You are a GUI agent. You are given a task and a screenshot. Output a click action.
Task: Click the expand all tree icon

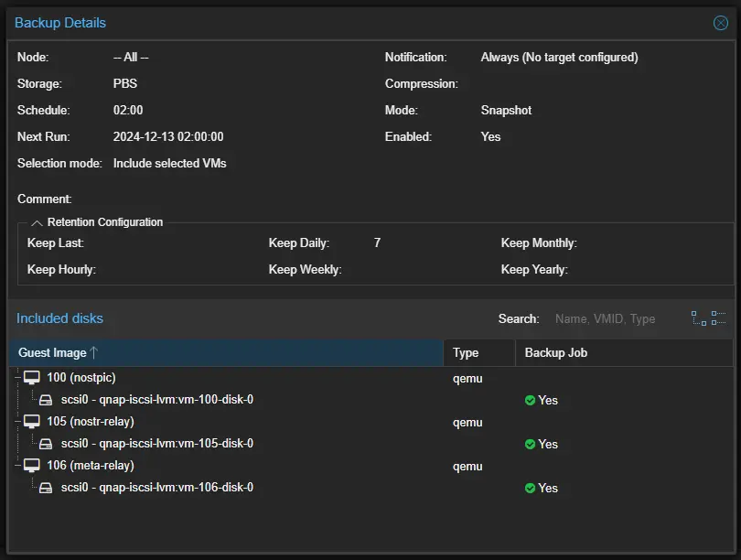(x=699, y=318)
